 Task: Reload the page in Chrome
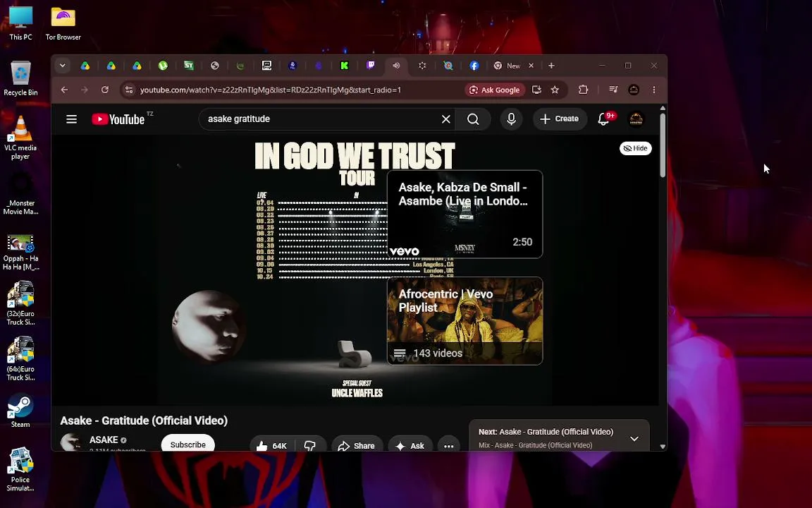pyautogui.click(x=105, y=90)
